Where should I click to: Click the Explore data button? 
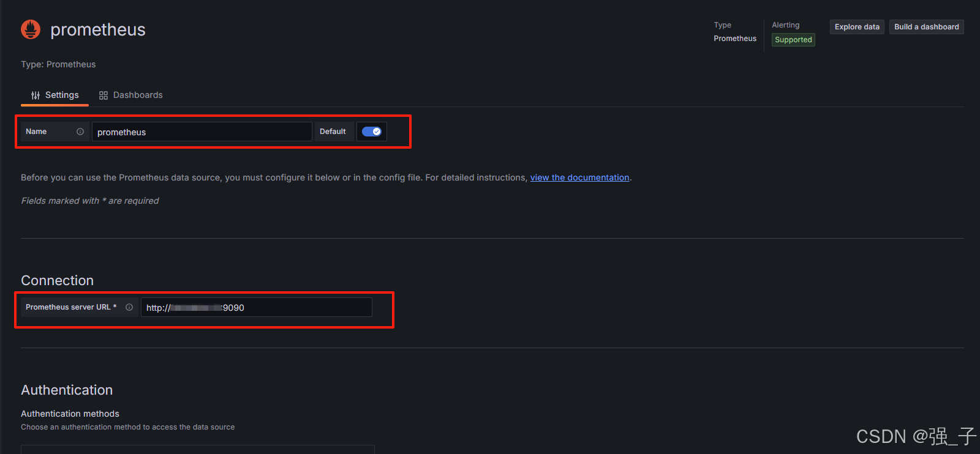click(x=857, y=27)
